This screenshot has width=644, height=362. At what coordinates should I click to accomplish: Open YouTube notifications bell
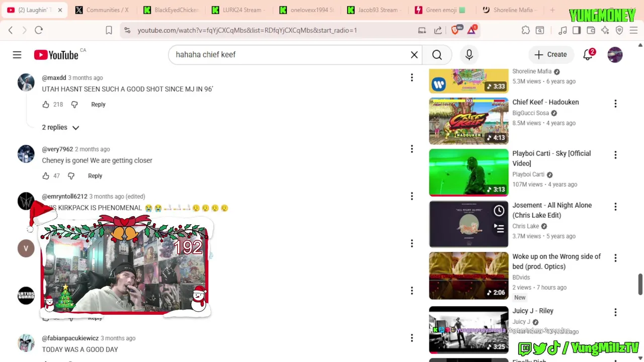588,55
